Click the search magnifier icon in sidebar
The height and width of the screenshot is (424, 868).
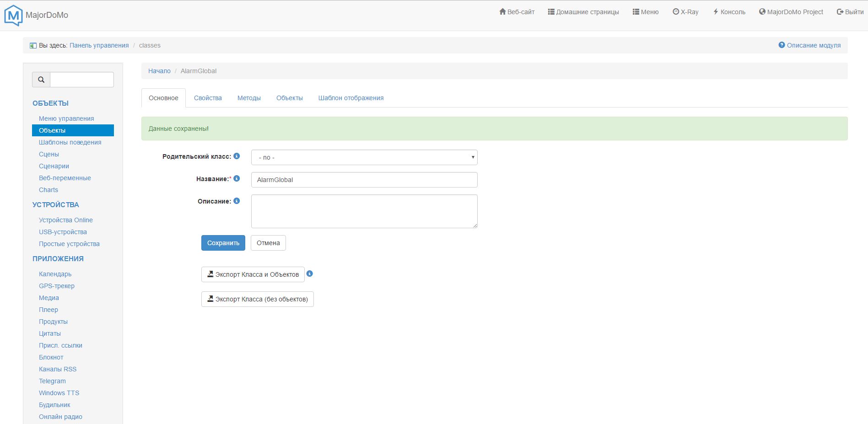(41, 80)
